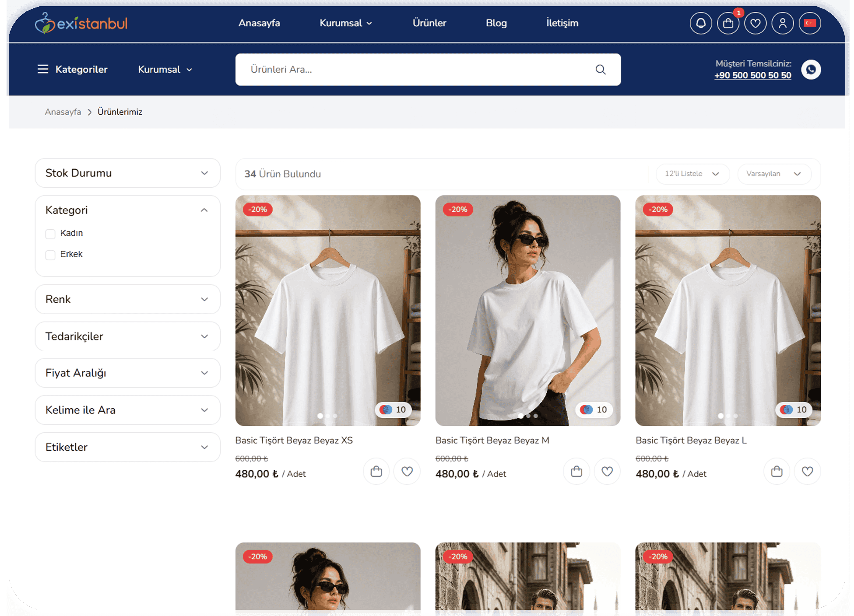The height and width of the screenshot is (616, 854).
Task: Click the existanbul logo
Action: pyautogui.click(x=81, y=23)
